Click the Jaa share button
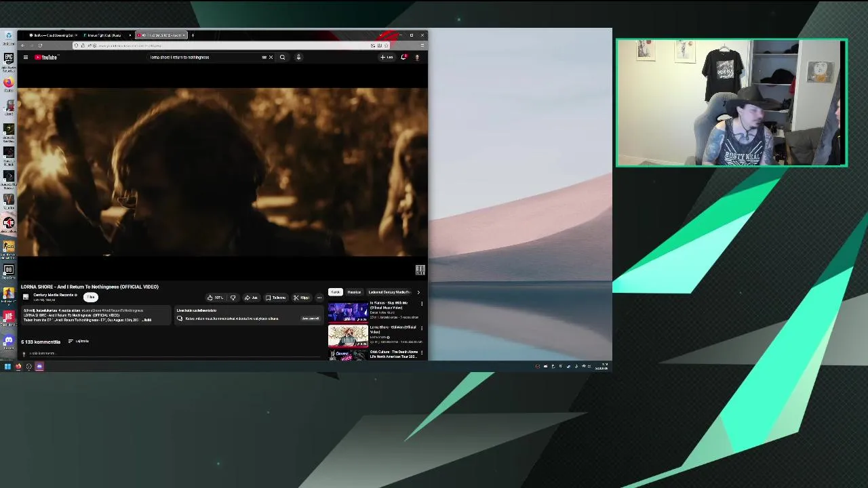 coord(252,298)
